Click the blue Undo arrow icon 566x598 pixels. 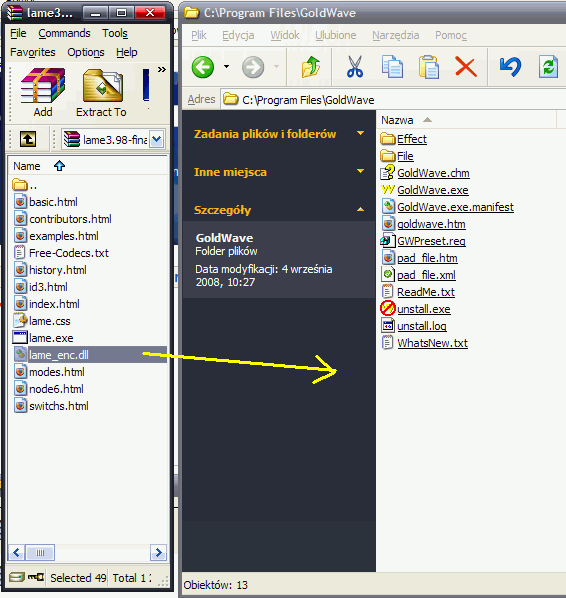click(510, 66)
